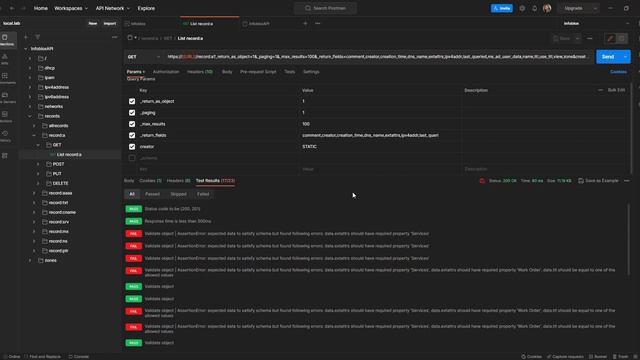
Task: Open the APIs sidebar icon
Action: 5,59
